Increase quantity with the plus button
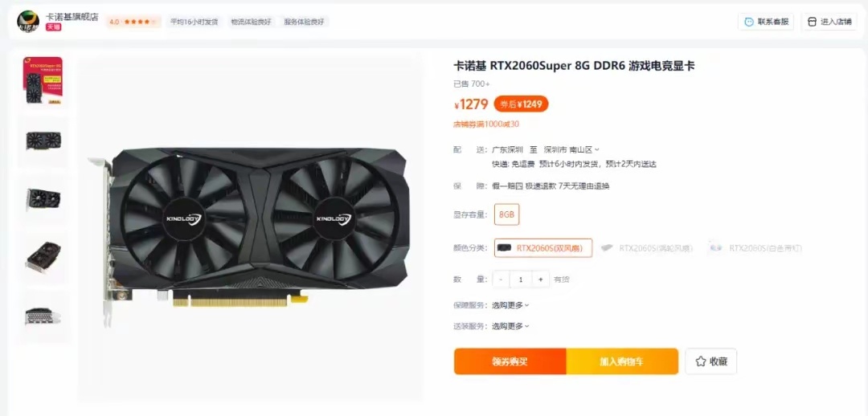 [x=540, y=279]
